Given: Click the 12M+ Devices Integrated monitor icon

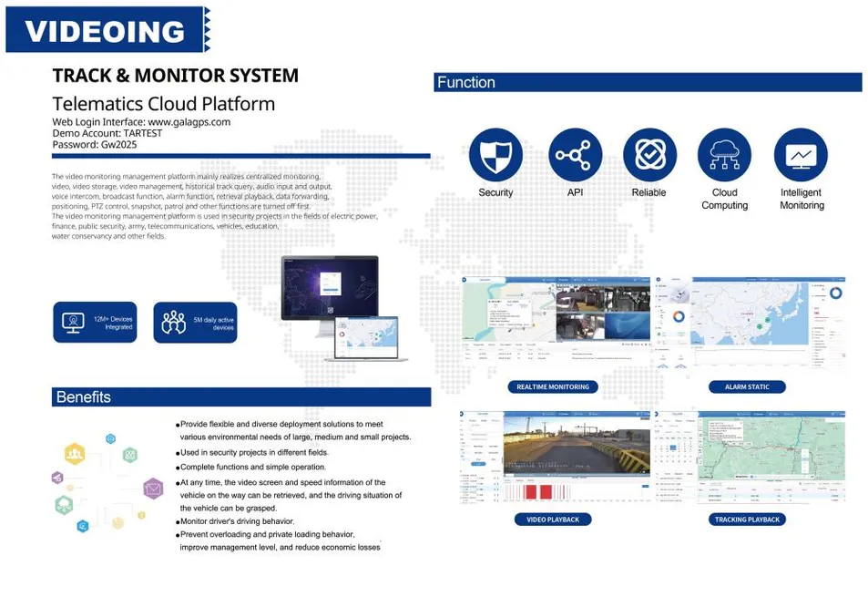Looking at the screenshot, I should (x=73, y=322).
